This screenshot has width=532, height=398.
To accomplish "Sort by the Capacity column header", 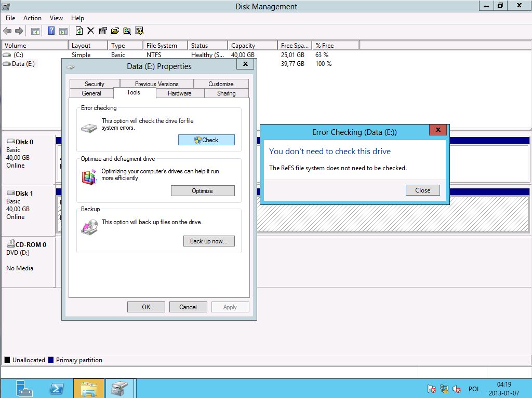I will pyautogui.click(x=253, y=46).
